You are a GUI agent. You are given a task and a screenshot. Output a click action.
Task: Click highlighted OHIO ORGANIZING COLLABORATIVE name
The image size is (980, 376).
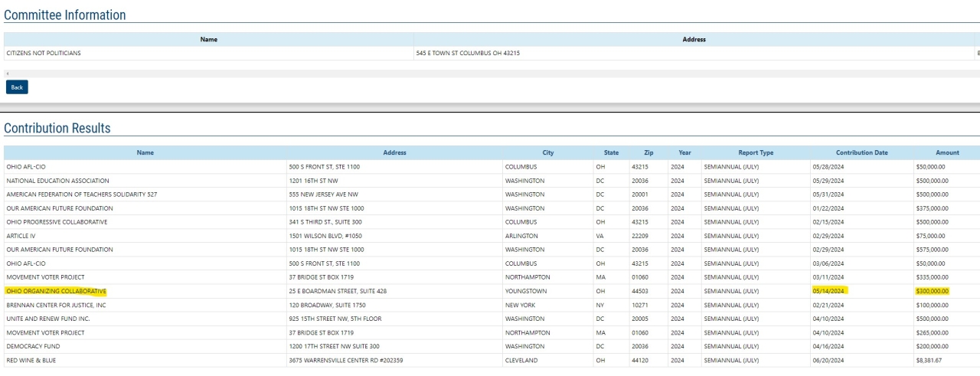56,291
